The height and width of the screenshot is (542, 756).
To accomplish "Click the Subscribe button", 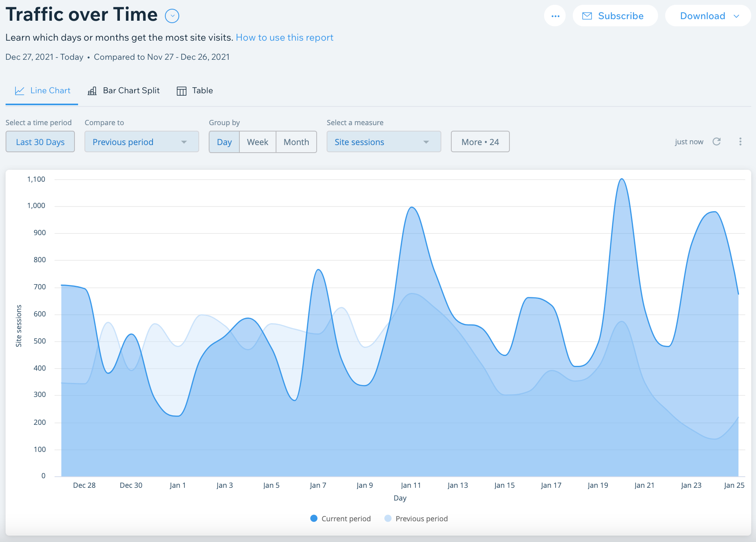I will tap(615, 16).
